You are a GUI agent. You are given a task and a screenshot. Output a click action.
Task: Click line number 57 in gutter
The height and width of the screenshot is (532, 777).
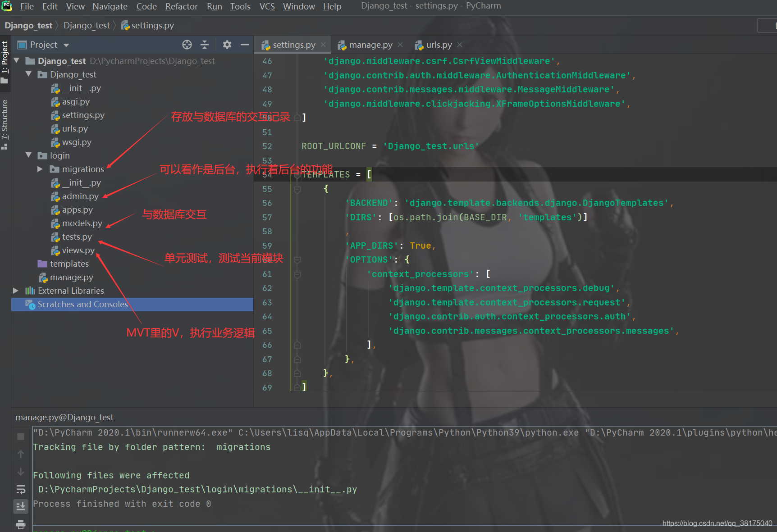tap(267, 218)
